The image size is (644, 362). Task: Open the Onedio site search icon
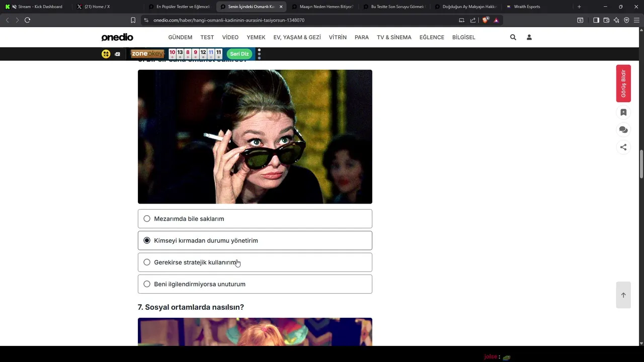(513, 37)
